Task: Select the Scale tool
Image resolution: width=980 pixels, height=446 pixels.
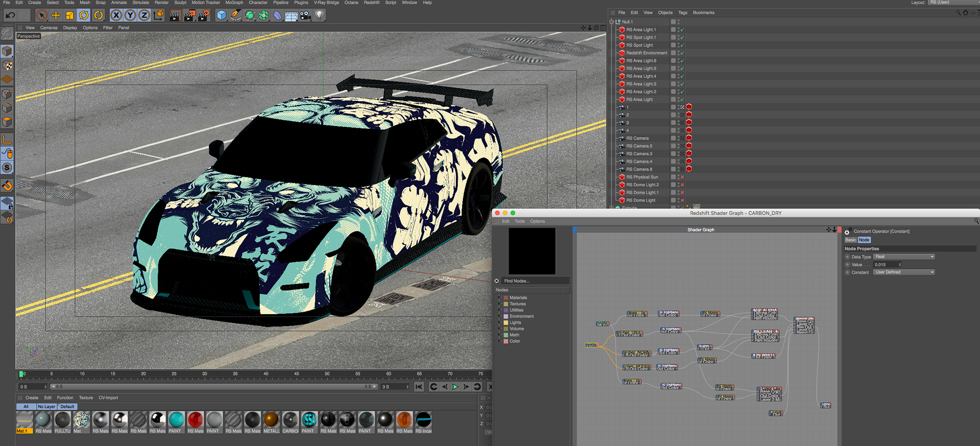Action: click(70, 15)
